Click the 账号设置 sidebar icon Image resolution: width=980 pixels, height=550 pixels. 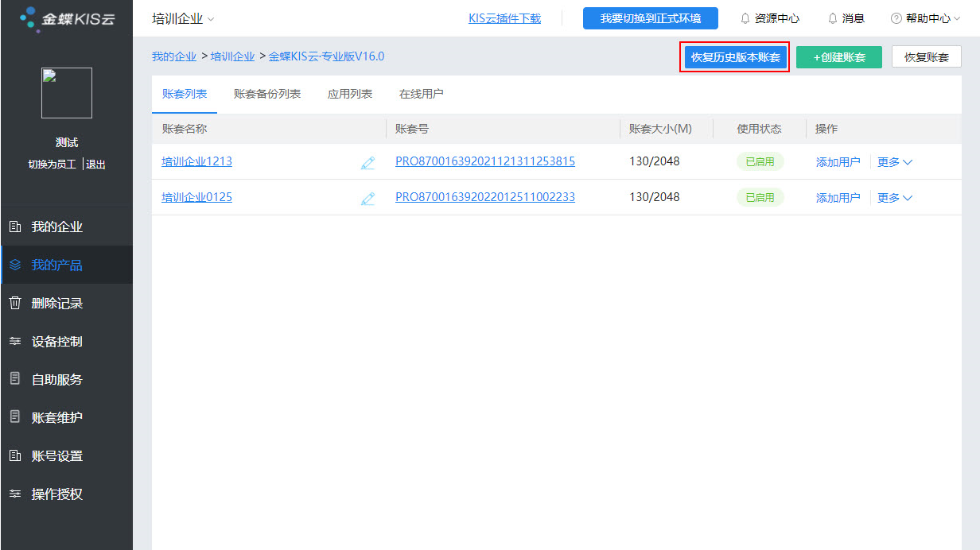pyautogui.click(x=14, y=456)
